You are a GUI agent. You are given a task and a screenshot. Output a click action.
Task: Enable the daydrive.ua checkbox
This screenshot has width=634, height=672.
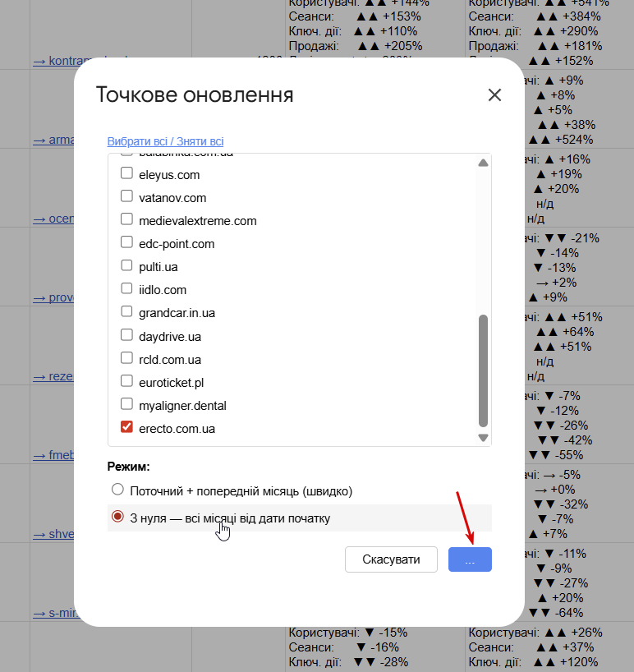coord(126,334)
